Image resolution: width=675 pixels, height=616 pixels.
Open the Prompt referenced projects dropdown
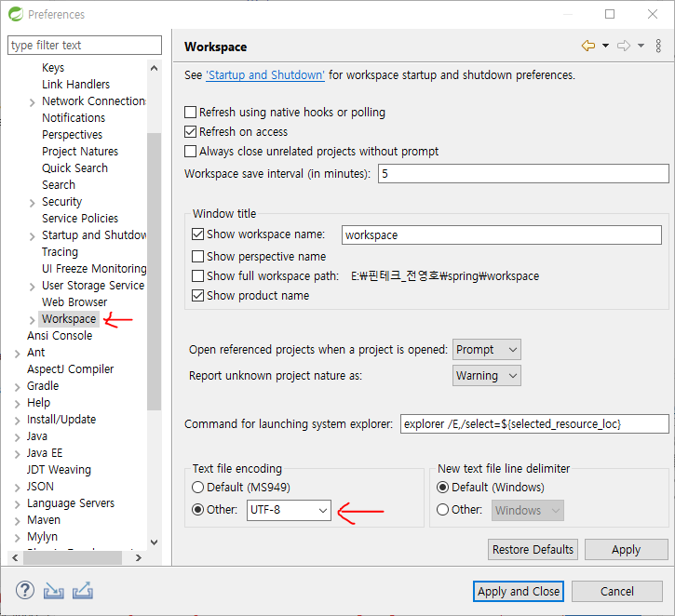(486, 349)
